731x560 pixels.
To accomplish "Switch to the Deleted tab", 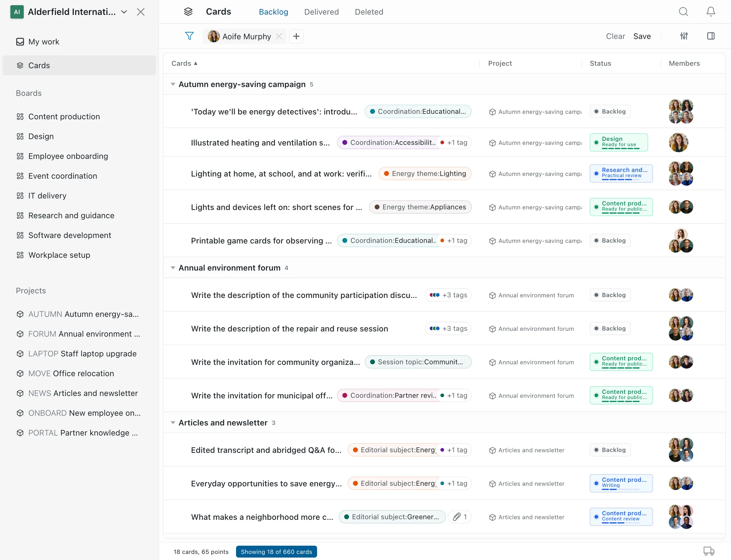I will [369, 12].
